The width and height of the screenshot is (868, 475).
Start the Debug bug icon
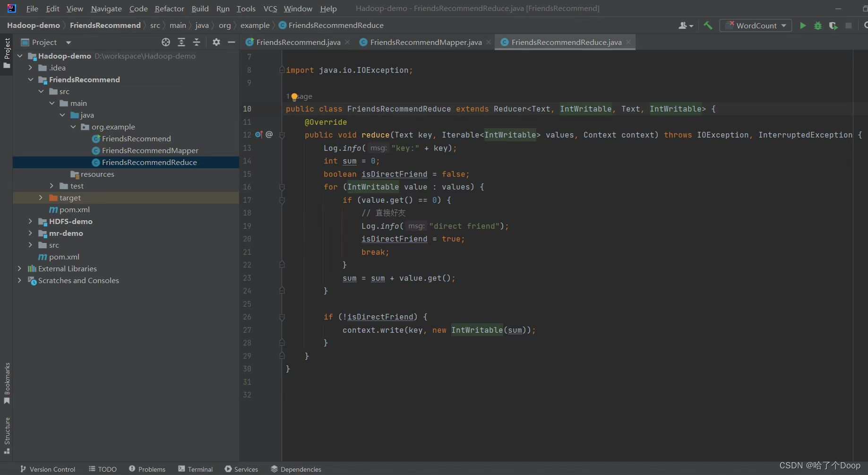818,26
